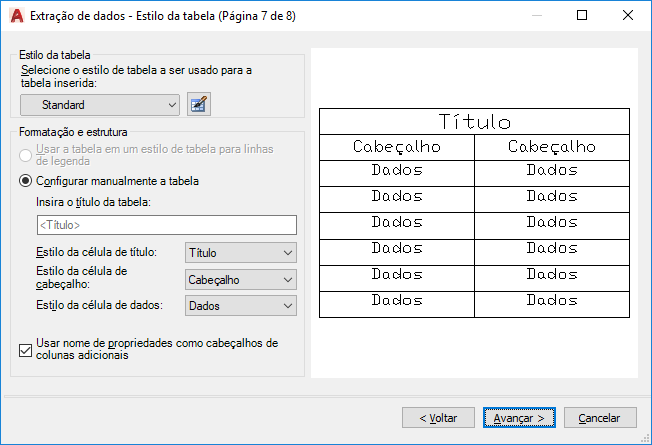Screen dimensions: 652x445
Task: Expand the header cell style dropdown (Cabeçalho)
Action: point(242,280)
